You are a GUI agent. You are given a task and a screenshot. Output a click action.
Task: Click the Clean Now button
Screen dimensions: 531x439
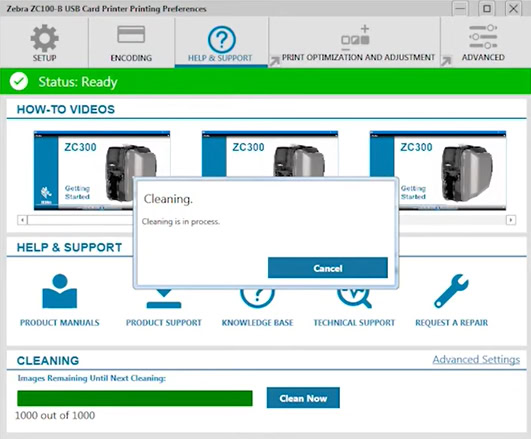[303, 398]
